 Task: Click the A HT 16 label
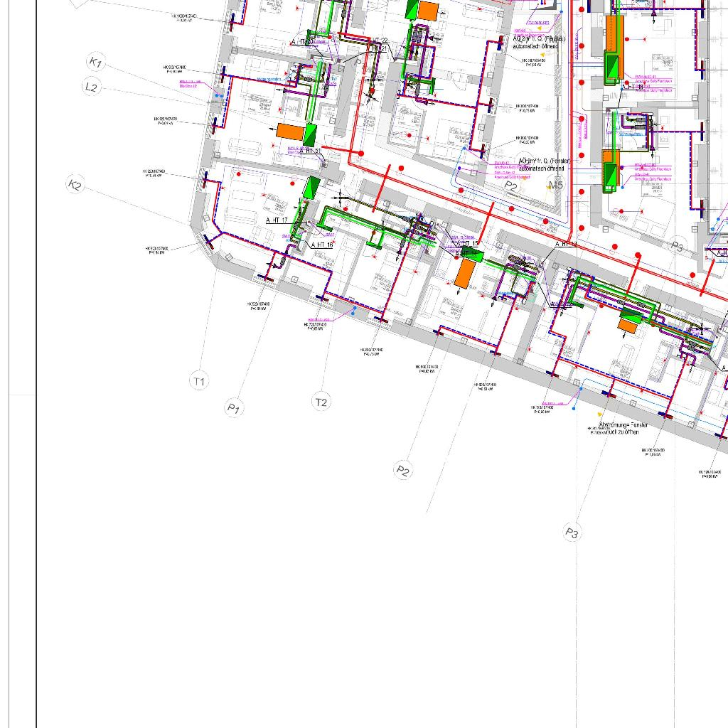(x=321, y=245)
